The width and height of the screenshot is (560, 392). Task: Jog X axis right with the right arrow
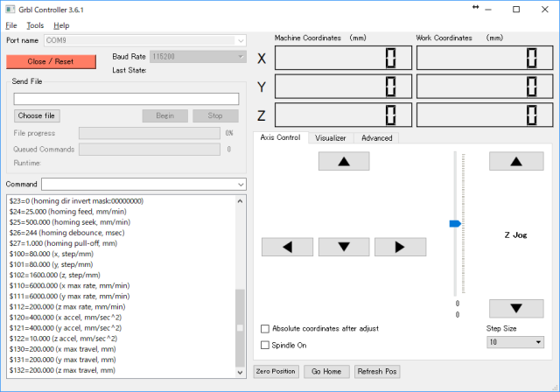point(401,247)
